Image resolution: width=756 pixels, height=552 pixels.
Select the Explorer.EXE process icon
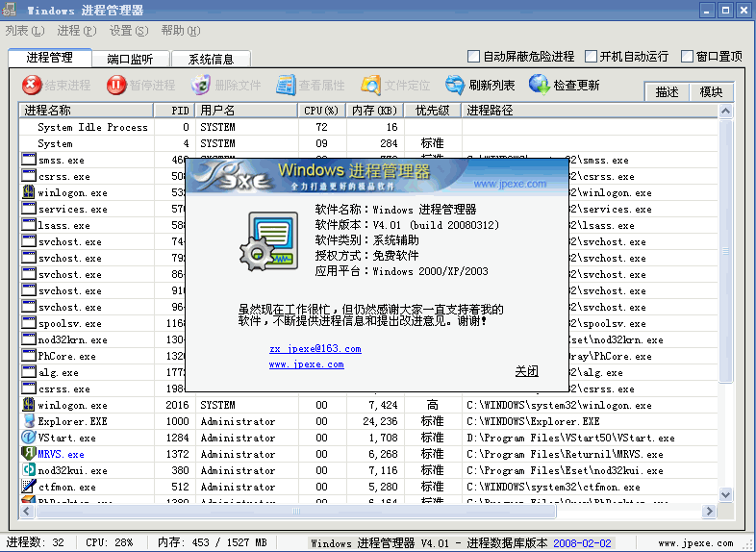click(29, 421)
